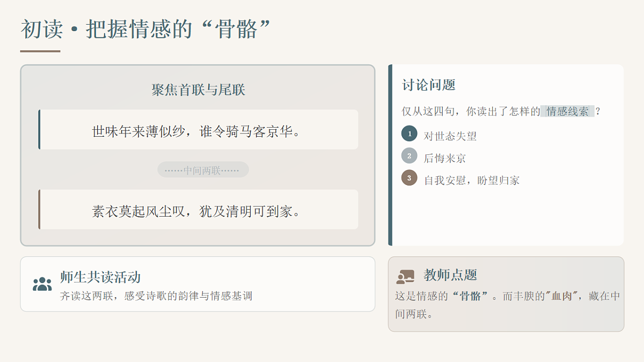This screenshot has height=362, width=644.
Task: Click the bold word "血肉" in 教师点题 card
Action: (561, 296)
